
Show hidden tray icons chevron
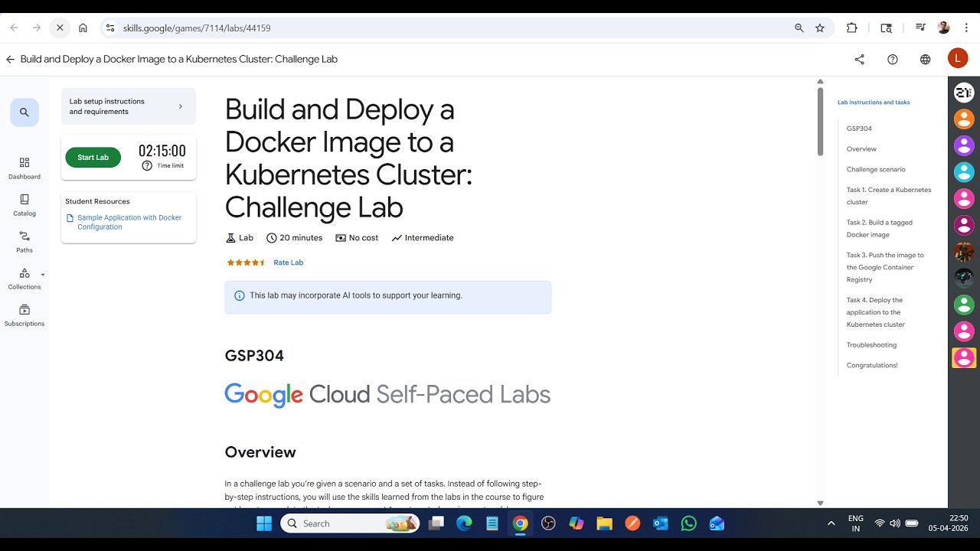(831, 523)
